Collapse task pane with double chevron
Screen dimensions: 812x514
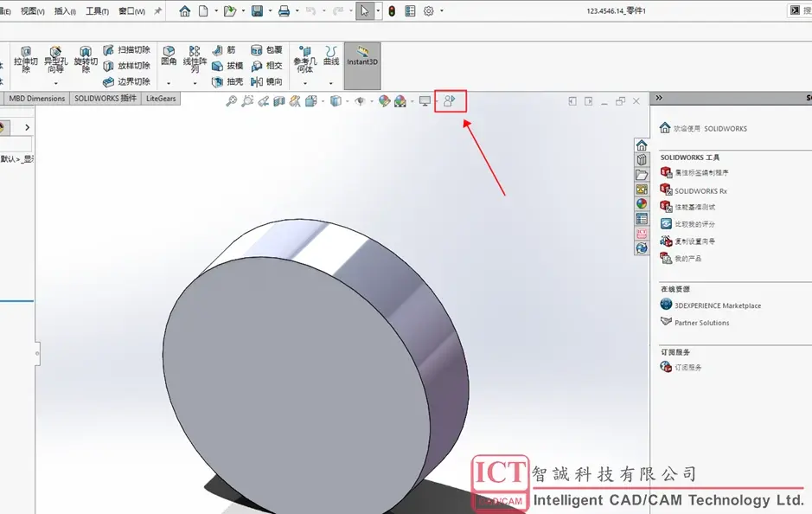pyautogui.click(x=659, y=98)
